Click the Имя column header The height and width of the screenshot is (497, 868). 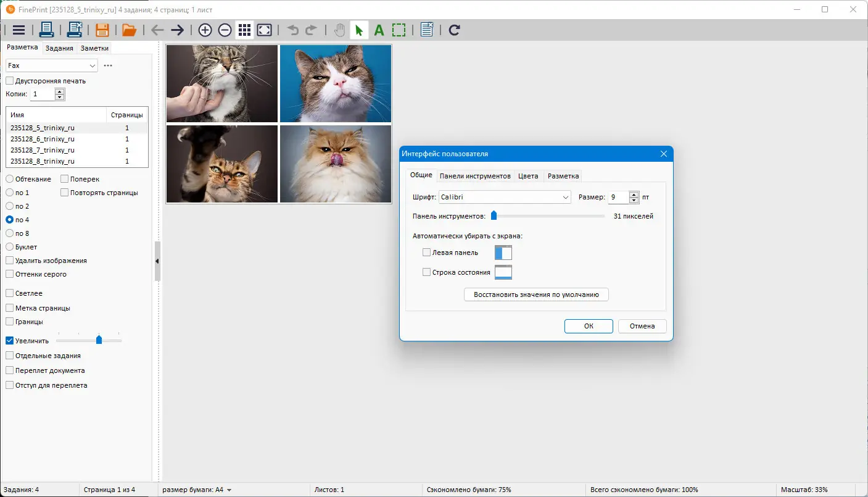pyautogui.click(x=56, y=115)
